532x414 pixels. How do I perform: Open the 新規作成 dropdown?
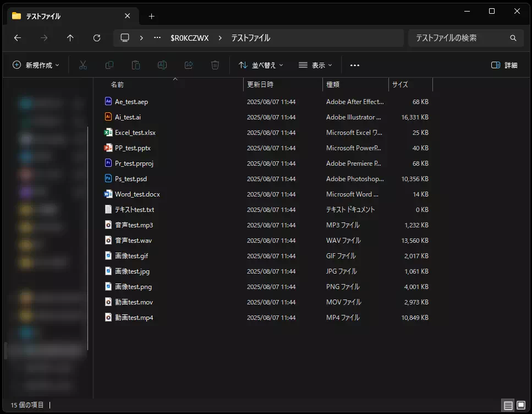pos(36,65)
